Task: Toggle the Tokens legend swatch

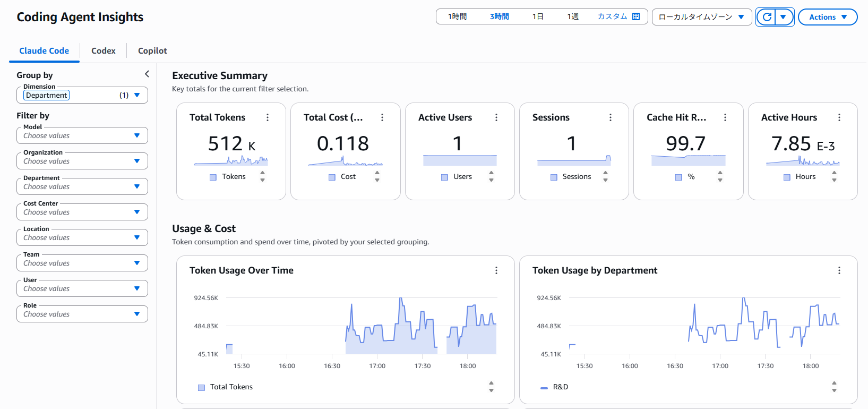Action: [213, 177]
